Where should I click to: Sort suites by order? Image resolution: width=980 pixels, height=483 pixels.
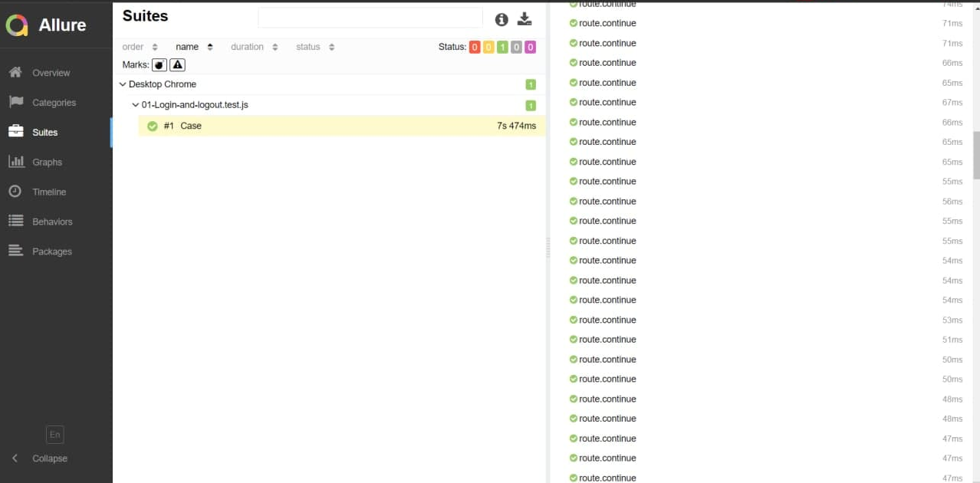pyautogui.click(x=140, y=47)
